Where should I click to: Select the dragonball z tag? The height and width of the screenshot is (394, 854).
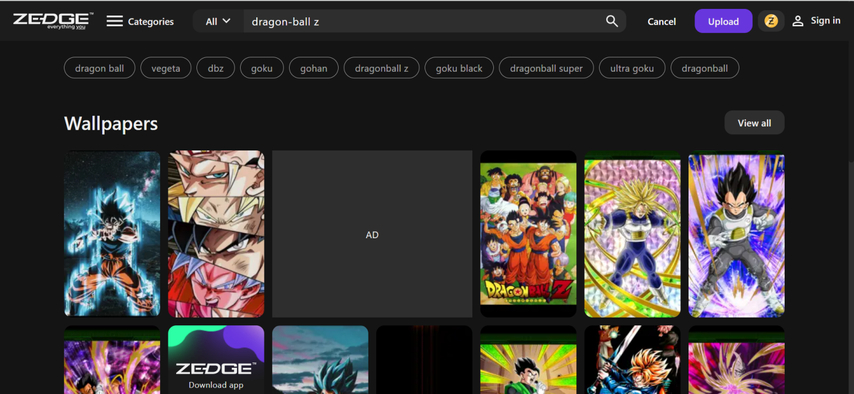382,68
